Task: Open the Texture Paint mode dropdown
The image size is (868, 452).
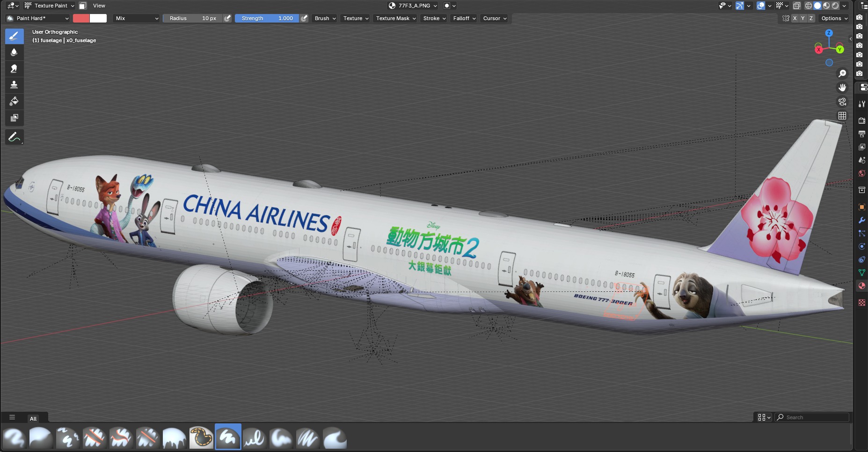Action: point(50,6)
